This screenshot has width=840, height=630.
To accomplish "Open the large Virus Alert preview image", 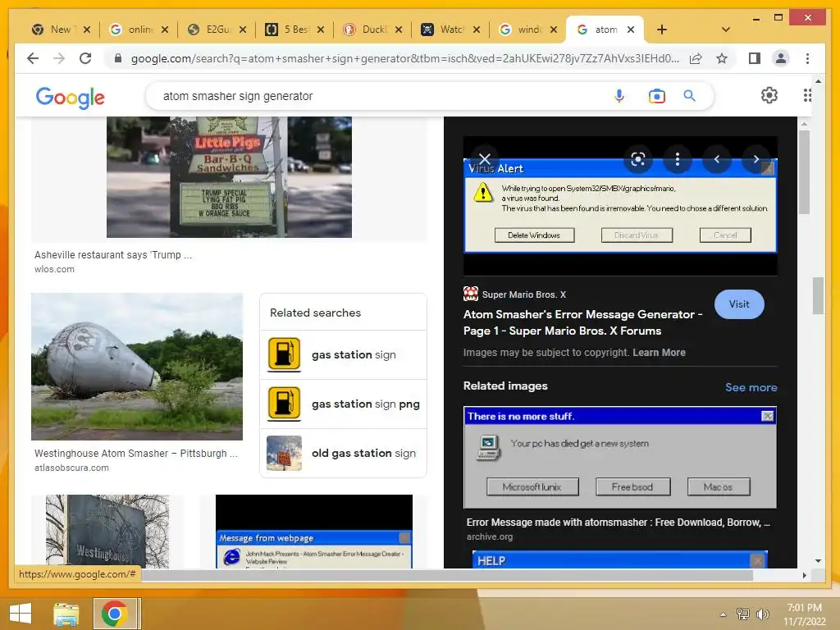I will coord(620,206).
